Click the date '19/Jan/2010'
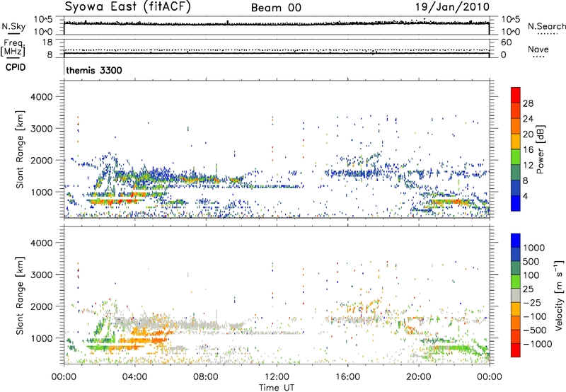This screenshot has height=392, width=566. click(x=452, y=7)
